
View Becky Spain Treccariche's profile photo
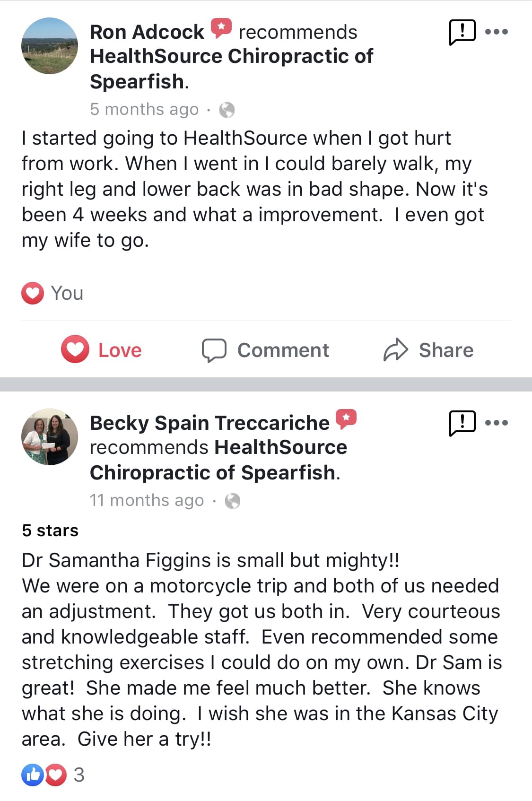[x=50, y=437]
